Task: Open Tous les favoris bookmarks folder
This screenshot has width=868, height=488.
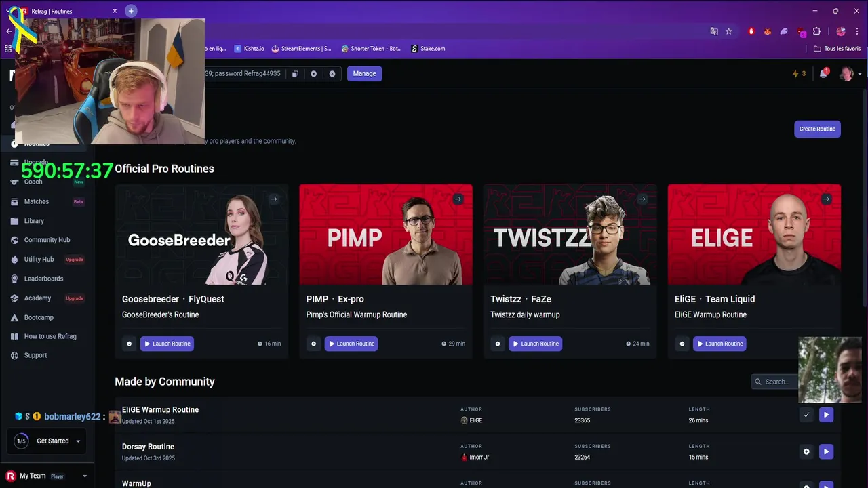Action: pyautogui.click(x=837, y=49)
